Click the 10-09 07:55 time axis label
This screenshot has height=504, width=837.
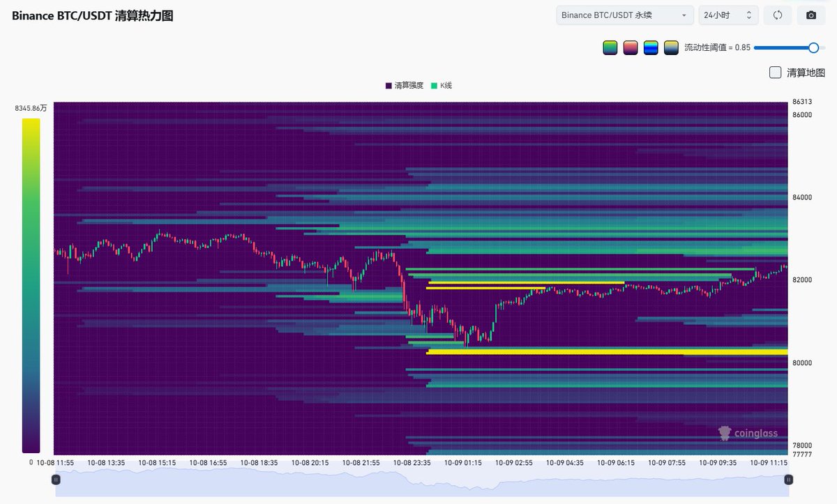pos(666,462)
